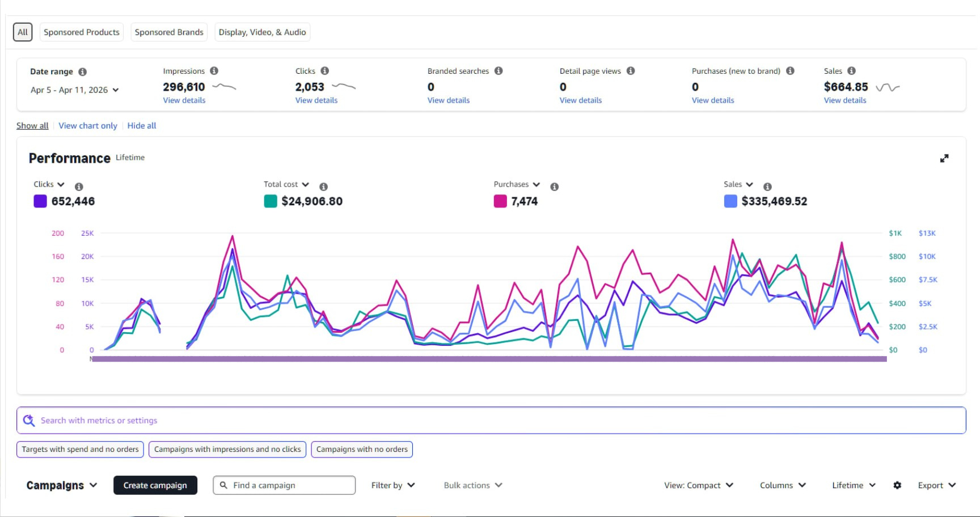The height and width of the screenshot is (517, 980).
Task: Open View details under Impressions
Action: pos(184,100)
